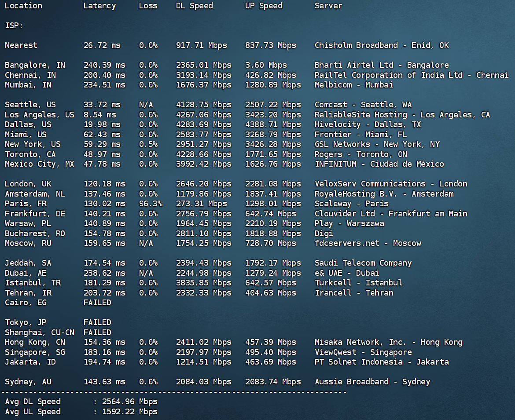Click Dallas upload speed '4388.71 Mbps'
The width and height of the screenshot is (515, 420).
point(273,125)
